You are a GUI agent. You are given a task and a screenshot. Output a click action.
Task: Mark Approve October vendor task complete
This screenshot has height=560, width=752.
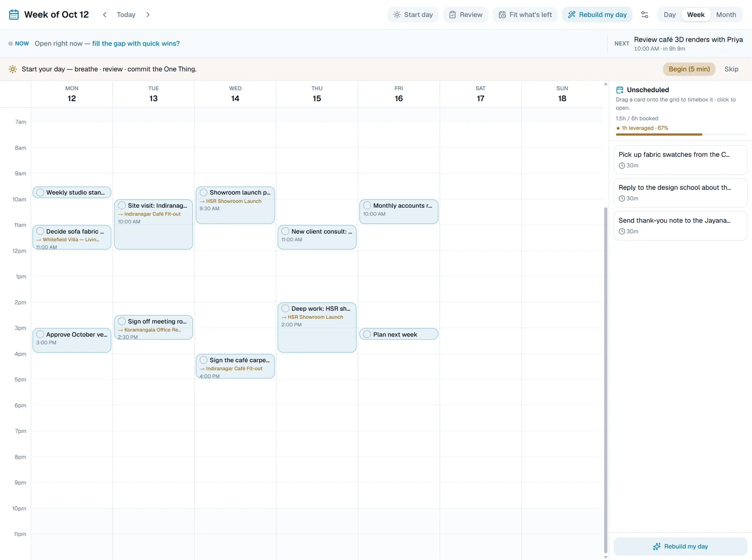(x=40, y=334)
